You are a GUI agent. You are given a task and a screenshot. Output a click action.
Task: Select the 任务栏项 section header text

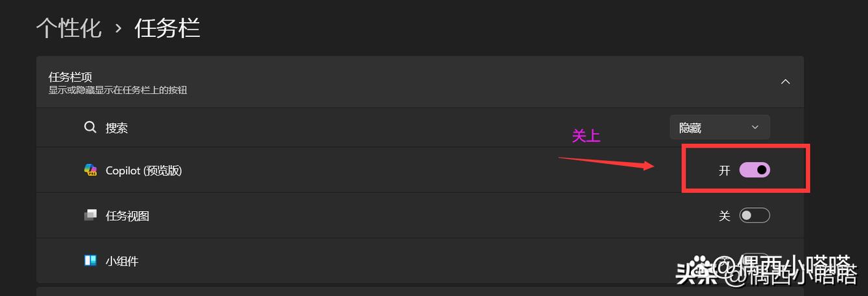click(x=70, y=76)
